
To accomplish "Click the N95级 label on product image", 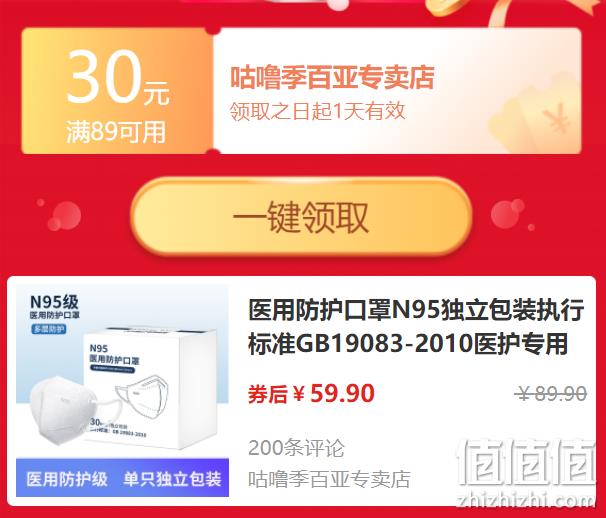I will pos(54,302).
